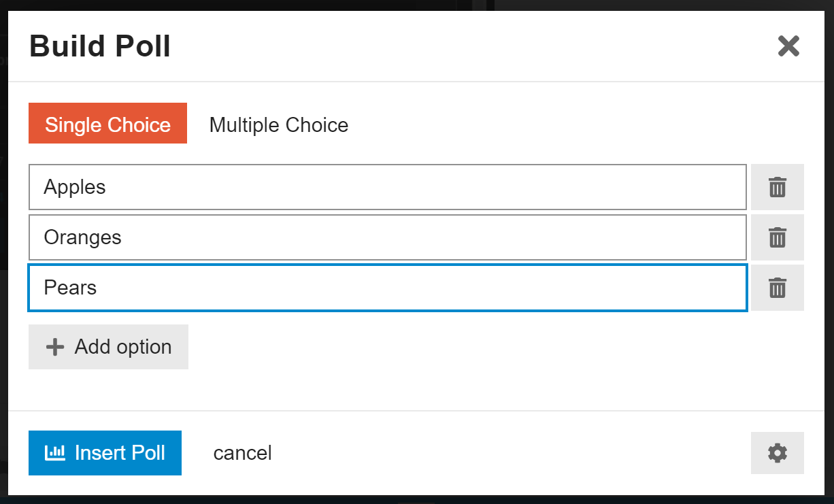Add a new poll option
The width and height of the screenshot is (834, 504).
coord(108,347)
